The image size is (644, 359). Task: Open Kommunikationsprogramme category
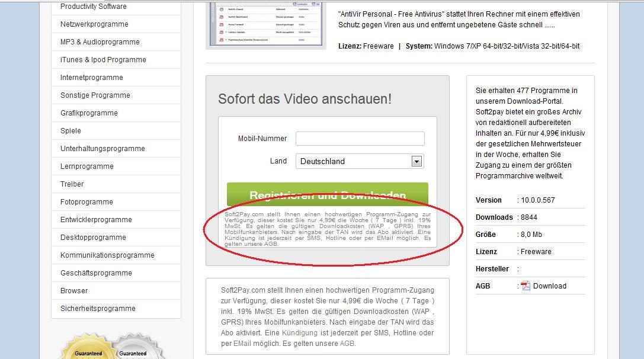pos(107,255)
